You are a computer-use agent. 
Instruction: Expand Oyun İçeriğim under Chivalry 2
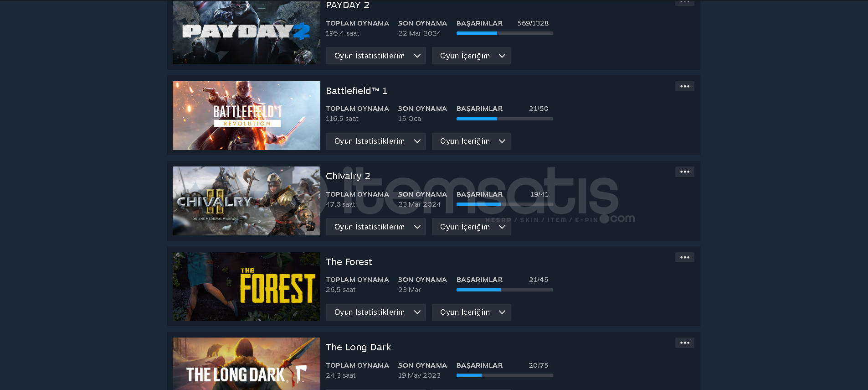471,227
